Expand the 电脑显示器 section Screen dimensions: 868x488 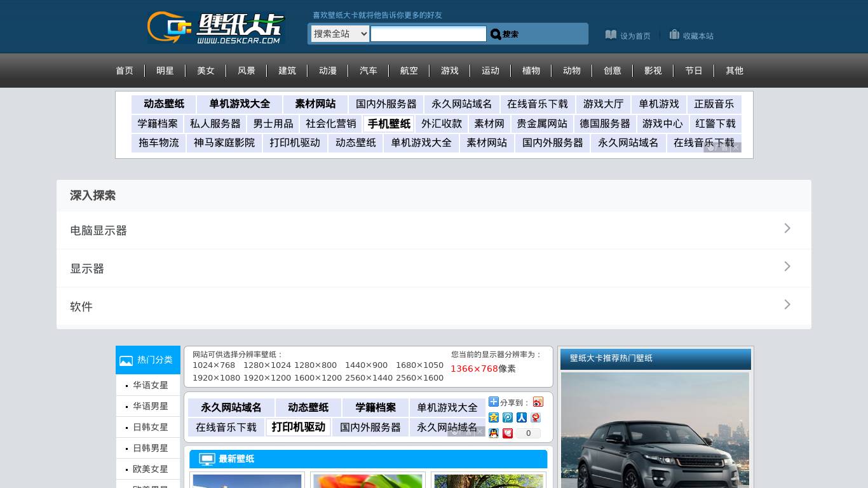pyautogui.click(x=787, y=228)
